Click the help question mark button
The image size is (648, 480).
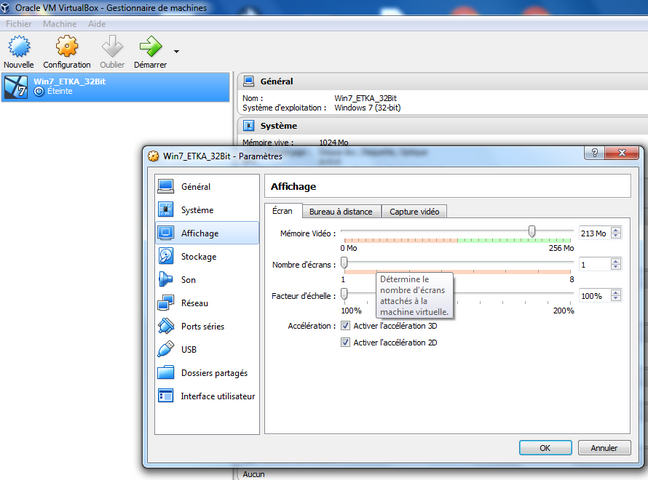(594, 153)
